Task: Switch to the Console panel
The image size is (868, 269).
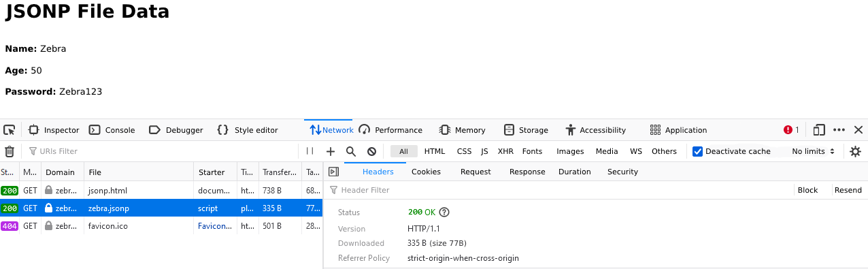Action: pyautogui.click(x=112, y=130)
